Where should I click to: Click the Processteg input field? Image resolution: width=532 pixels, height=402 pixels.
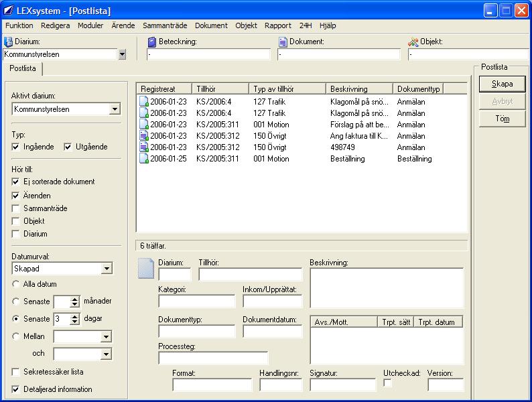(x=213, y=358)
